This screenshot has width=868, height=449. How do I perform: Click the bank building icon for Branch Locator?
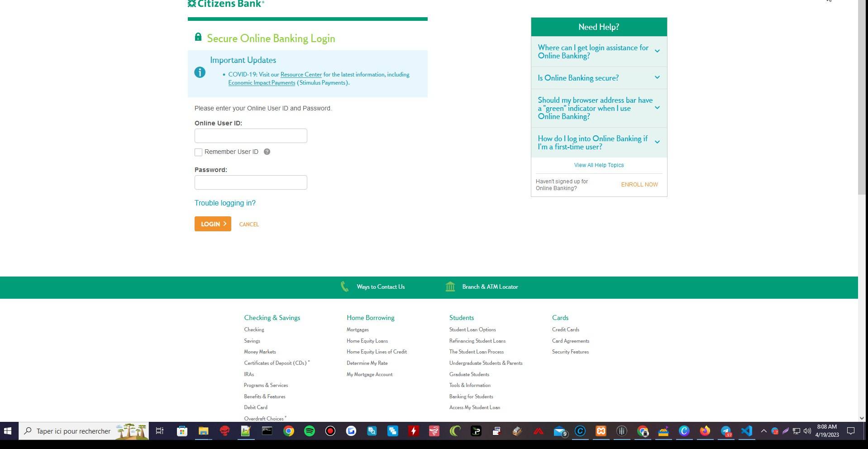pos(450,287)
